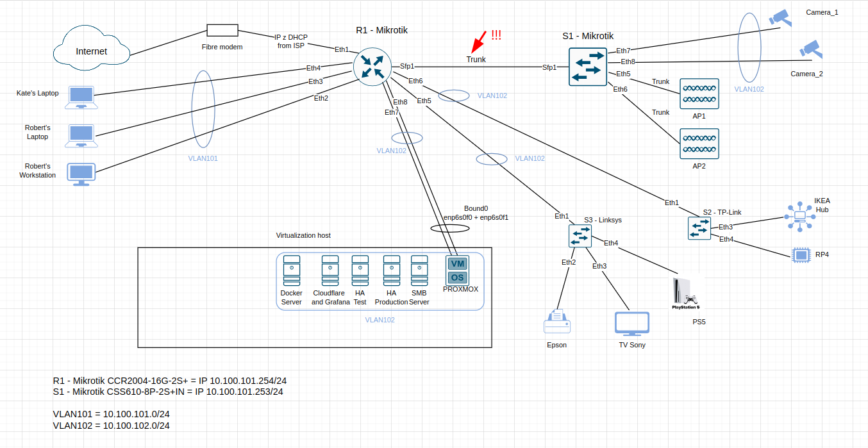The height and width of the screenshot is (448, 868).
Task: Click the Docker Server icon
Action: point(291,269)
